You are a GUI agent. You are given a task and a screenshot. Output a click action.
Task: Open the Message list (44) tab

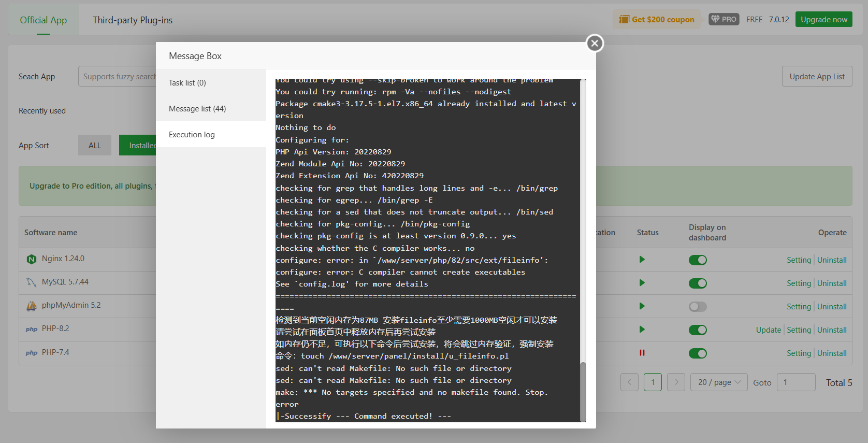tap(197, 109)
